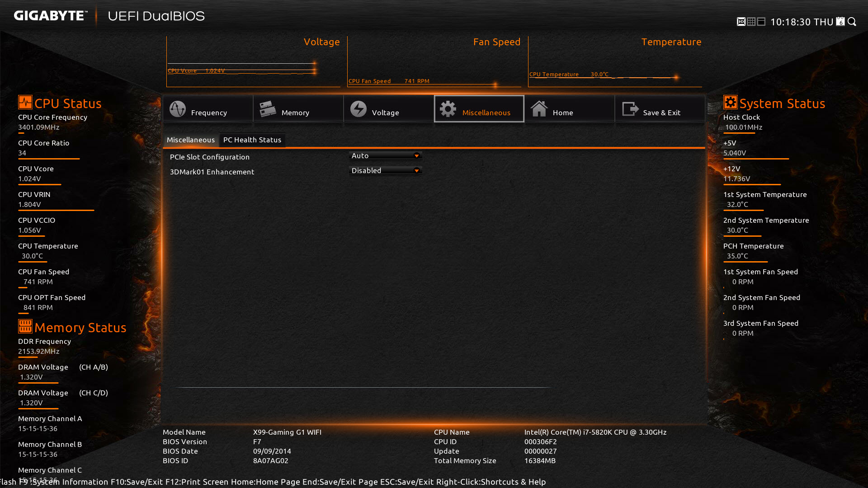Screen dimensions: 868x488
Task: Click the CPU OPT Fan Speed 841 RPM
Action: point(38,308)
